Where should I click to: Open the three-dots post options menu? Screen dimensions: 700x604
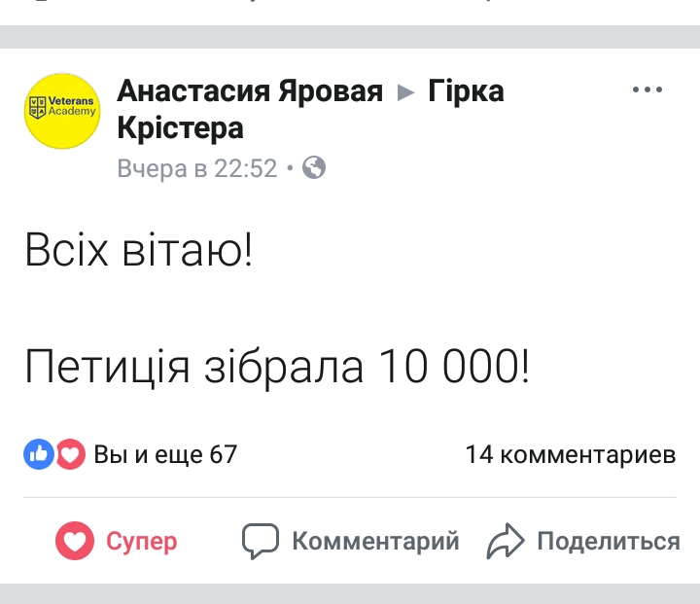click(647, 90)
